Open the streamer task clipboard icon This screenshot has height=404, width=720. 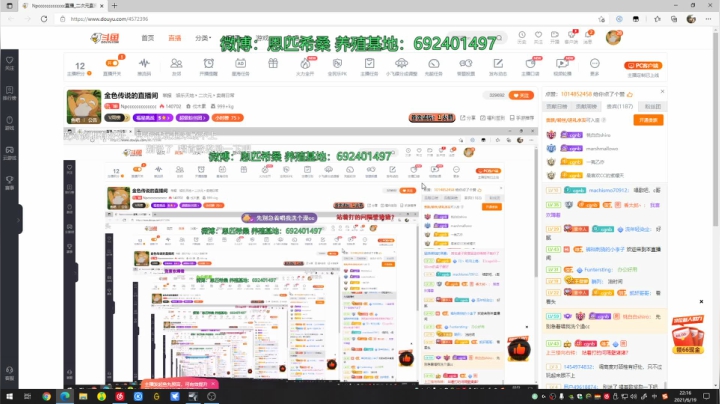pyautogui.click(x=370, y=63)
